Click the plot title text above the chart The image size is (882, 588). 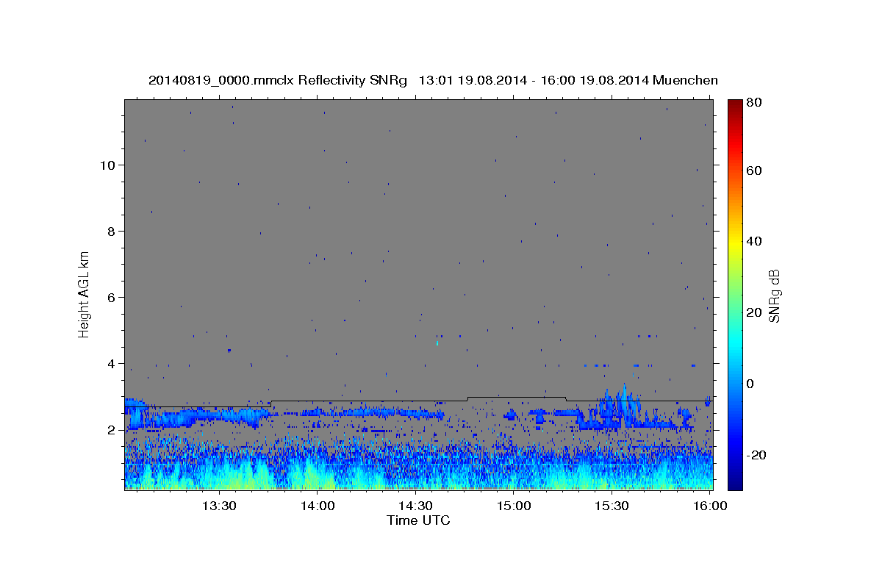pos(433,80)
